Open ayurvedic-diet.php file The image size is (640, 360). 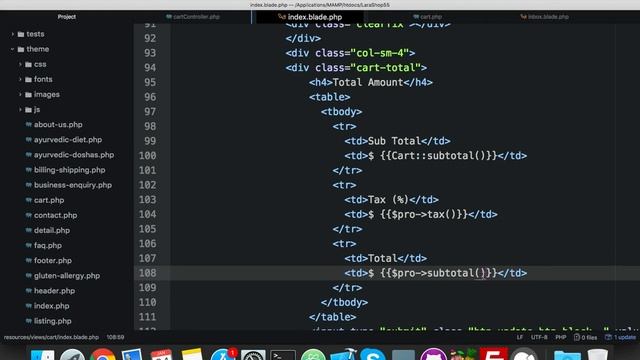pos(68,140)
